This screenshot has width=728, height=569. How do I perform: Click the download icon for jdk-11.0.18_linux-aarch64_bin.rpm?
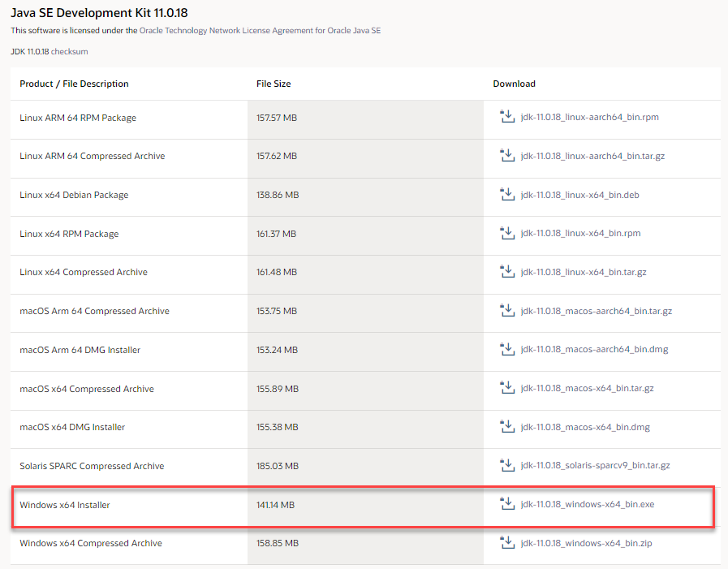pyautogui.click(x=507, y=118)
